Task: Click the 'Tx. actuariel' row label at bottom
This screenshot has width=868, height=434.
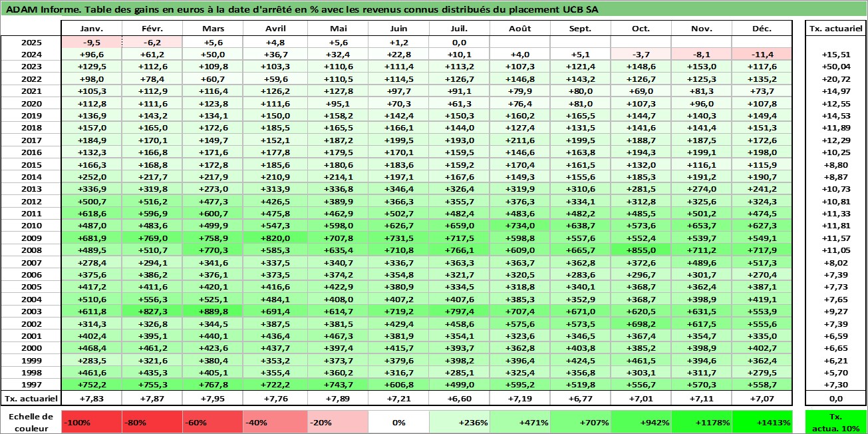Action: pos(31,398)
